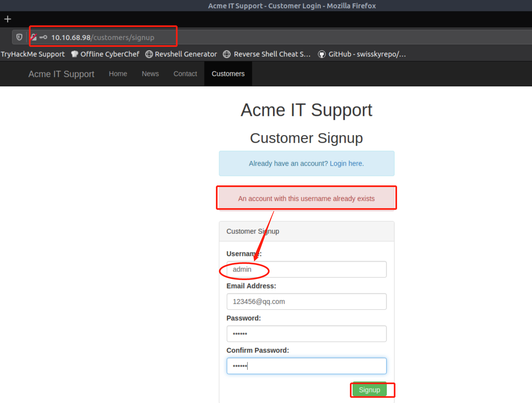Select the Customers nav tab
532x403 pixels.
pyautogui.click(x=228, y=74)
